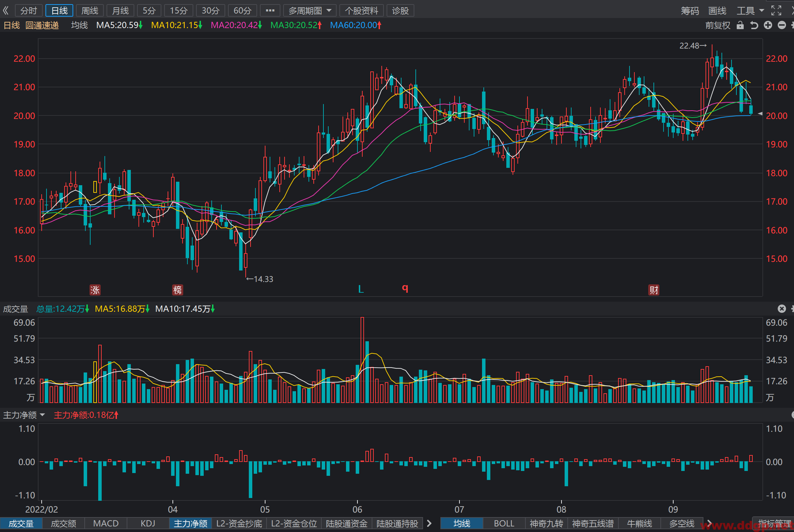Select 日线 daily chart period
This screenshot has width=794, height=532.
coord(59,11)
